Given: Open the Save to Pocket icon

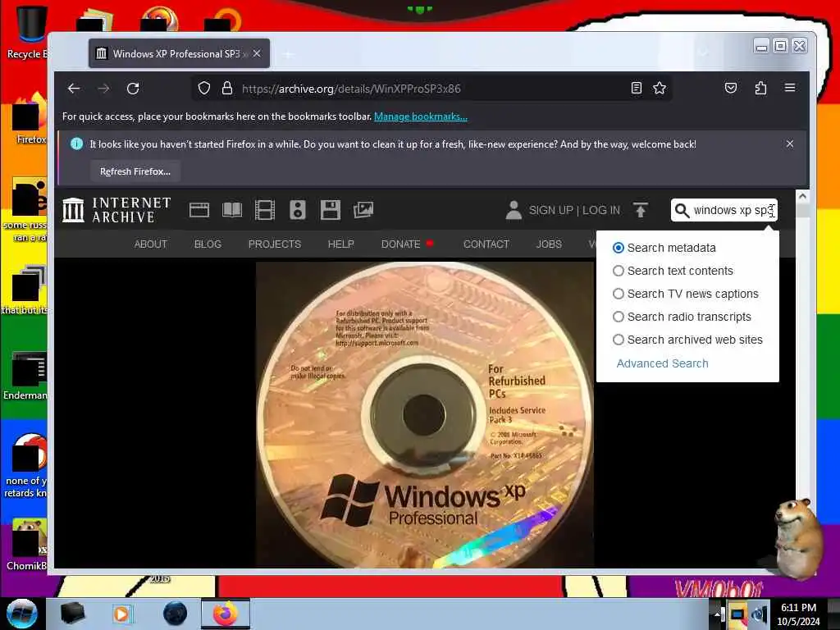Looking at the screenshot, I should pos(731,88).
